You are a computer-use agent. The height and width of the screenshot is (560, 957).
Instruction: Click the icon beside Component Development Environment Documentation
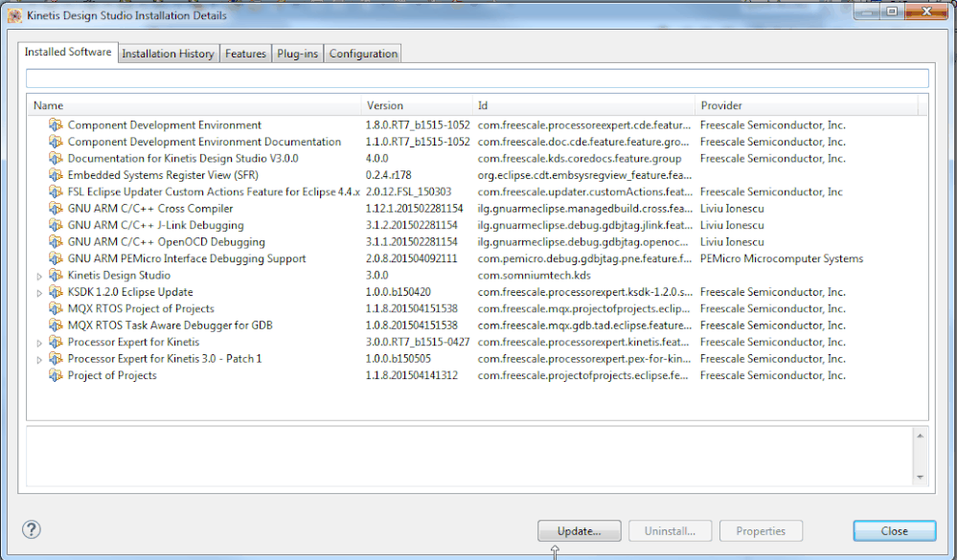pyautogui.click(x=56, y=142)
